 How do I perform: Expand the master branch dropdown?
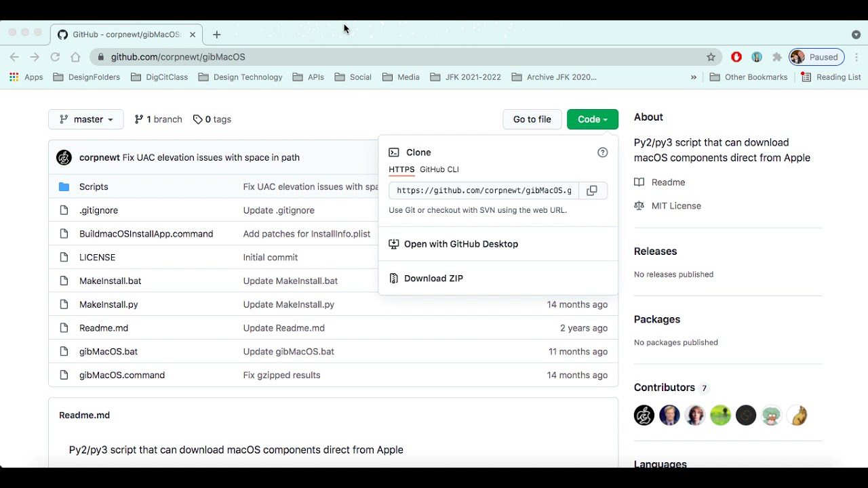pyautogui.click(x=86, y=119)
